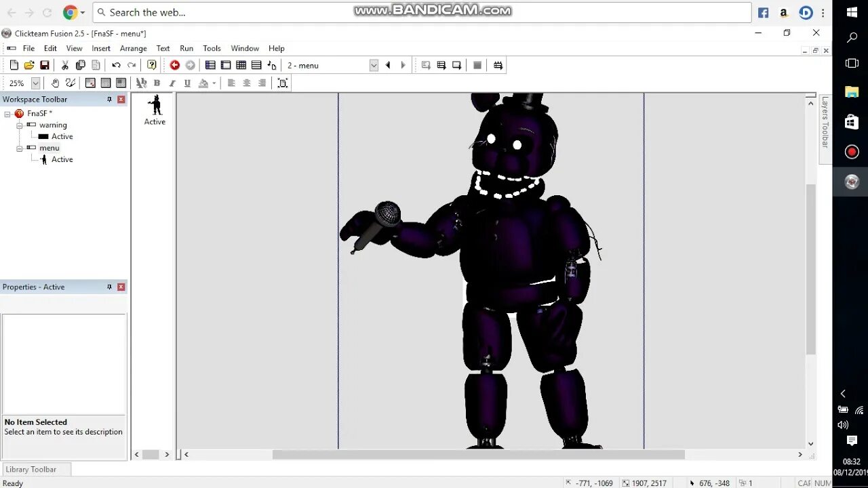
Task: Close the Workspace Toolbar panel
Action: (121, 100)
